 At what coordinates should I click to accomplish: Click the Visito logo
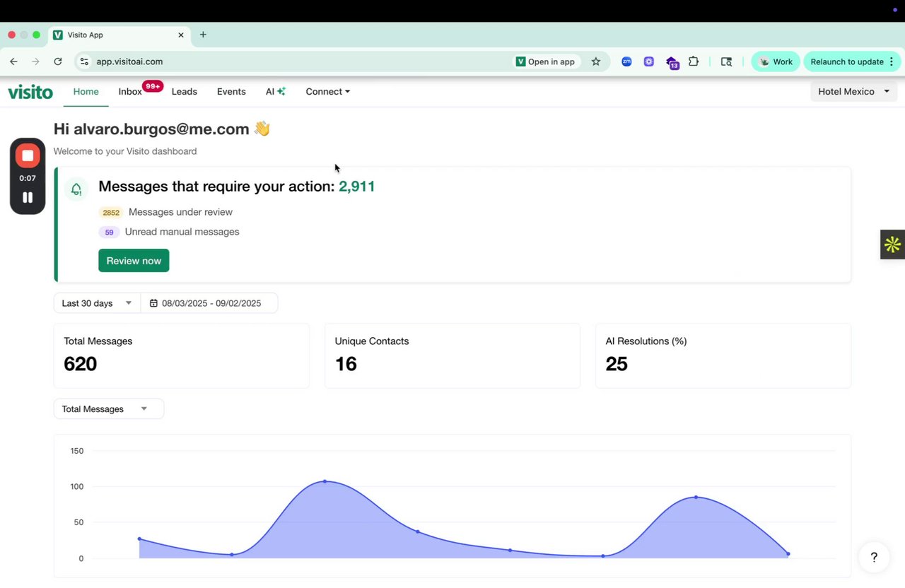click(30, 92)
